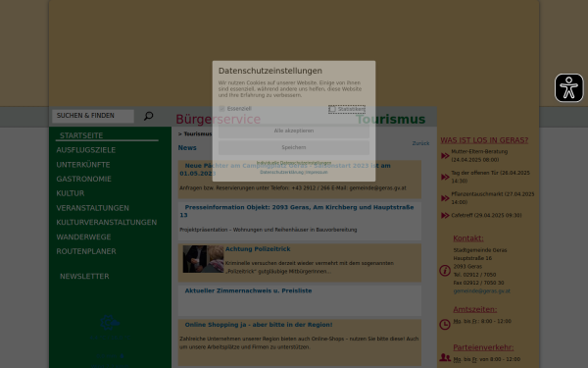This screenshot has height=368, width=588.
Task: Click the Speichern button
Action: coord(294,147)
